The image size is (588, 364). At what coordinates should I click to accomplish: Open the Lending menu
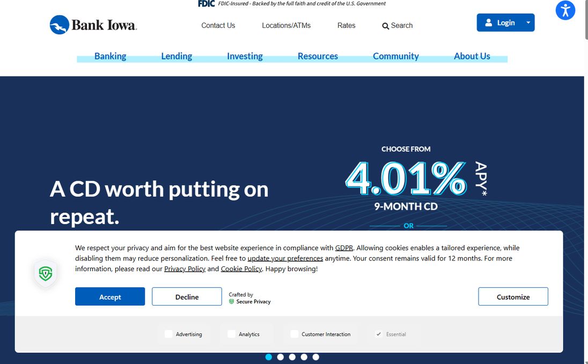point(177,56)
